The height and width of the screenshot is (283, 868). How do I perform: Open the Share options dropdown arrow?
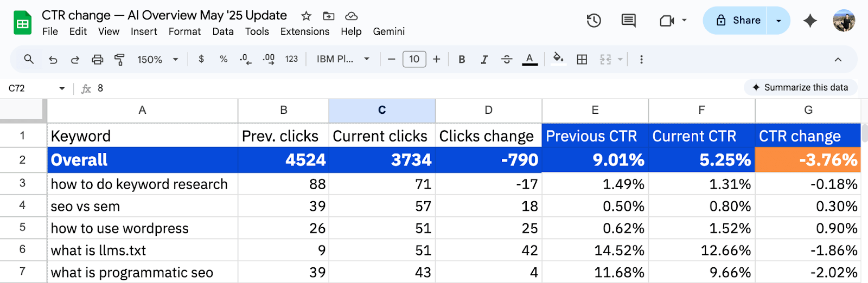(x=778, y=21)
